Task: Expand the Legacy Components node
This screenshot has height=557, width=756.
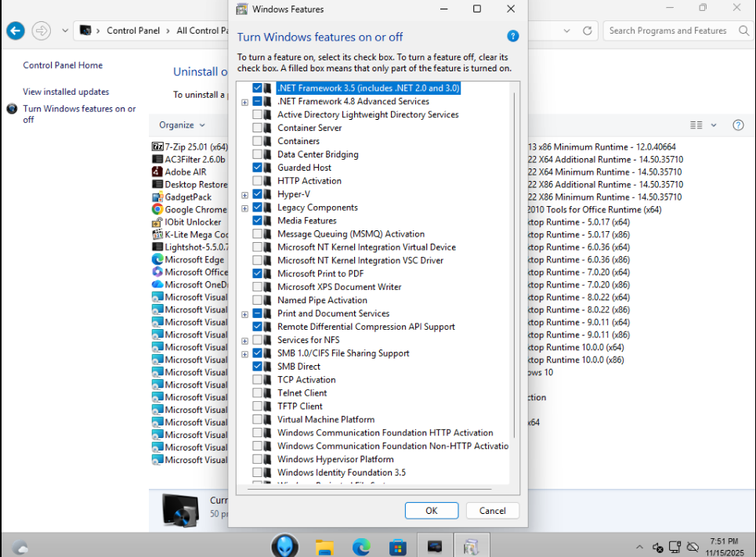Action: [x=245, y=208]
